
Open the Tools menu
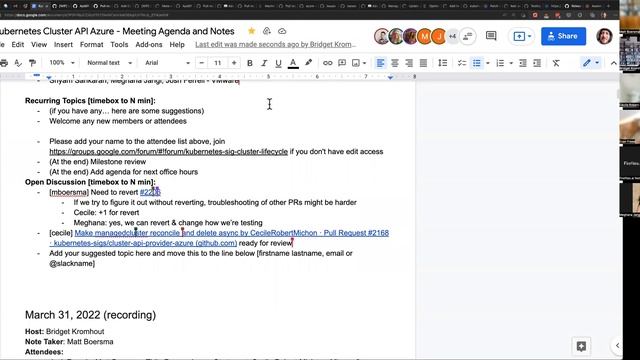click(x=119, y=44)
